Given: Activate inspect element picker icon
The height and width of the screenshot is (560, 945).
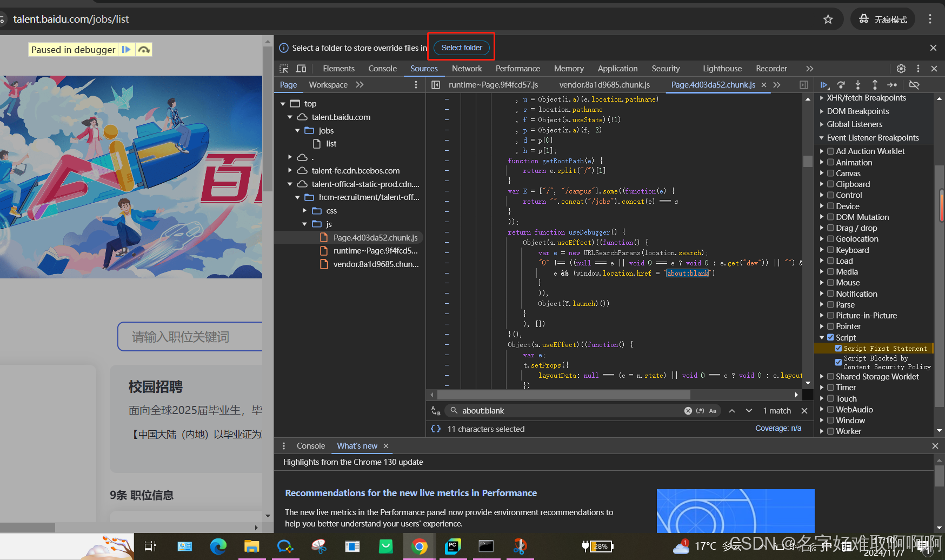Looking at the screenshot, I should 284,69.
